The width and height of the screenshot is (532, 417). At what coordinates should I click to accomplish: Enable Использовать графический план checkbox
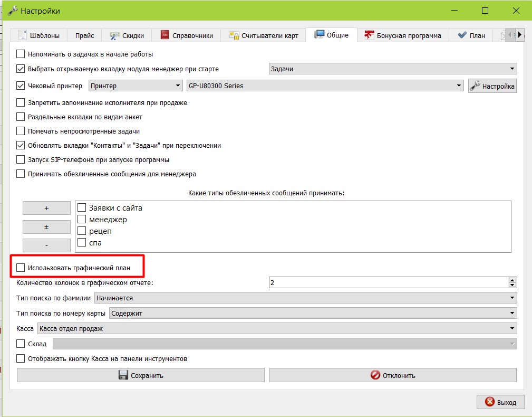click(x=21, y=268)
